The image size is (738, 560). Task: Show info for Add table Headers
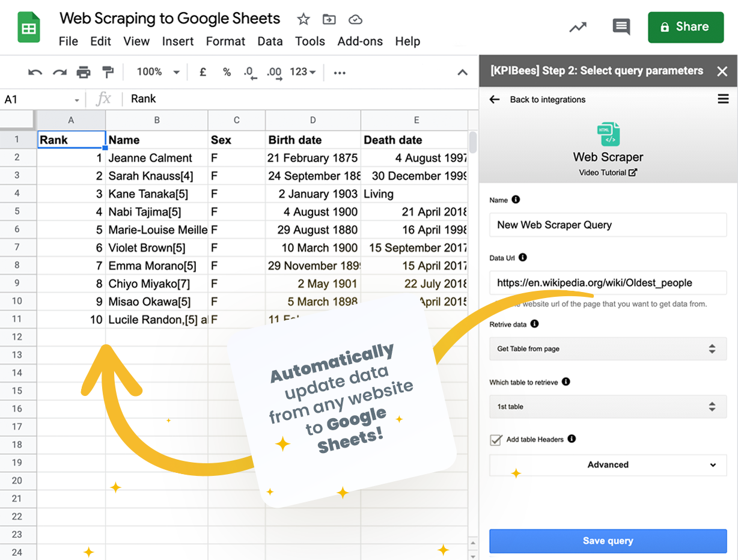click(572, 439)
